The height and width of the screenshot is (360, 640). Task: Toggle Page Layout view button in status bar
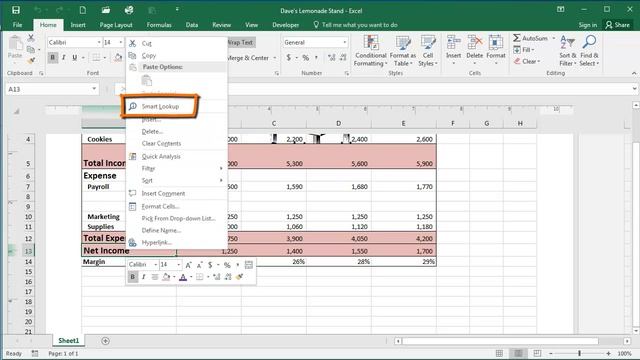click(x=518, y=353)
